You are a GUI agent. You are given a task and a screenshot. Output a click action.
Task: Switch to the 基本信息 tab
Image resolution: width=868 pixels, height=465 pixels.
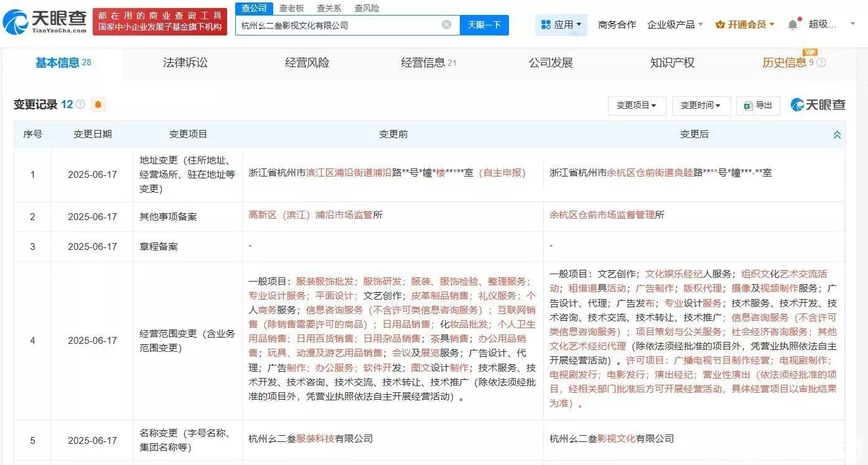click(63, 63)
